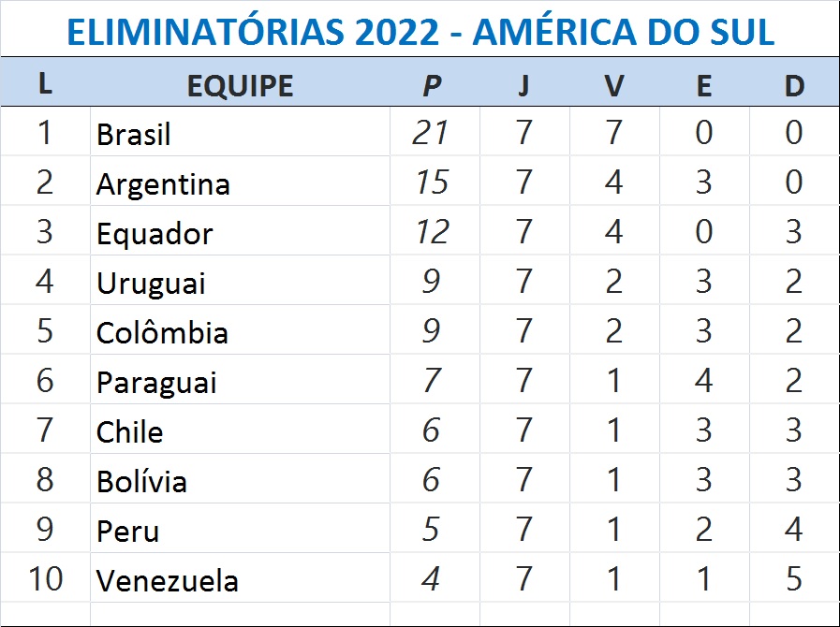The image size is (840, 627).
Task: Click the D column header
Action: point(794,86)
